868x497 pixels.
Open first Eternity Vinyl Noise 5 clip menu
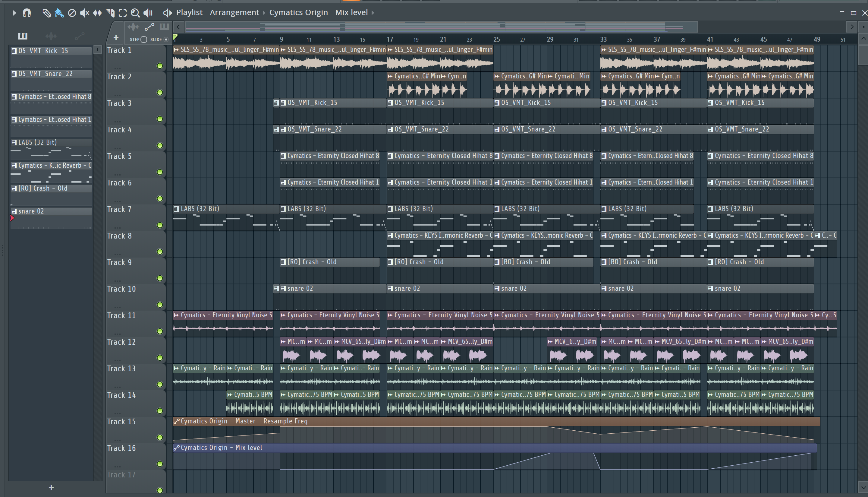pos(176,315)
